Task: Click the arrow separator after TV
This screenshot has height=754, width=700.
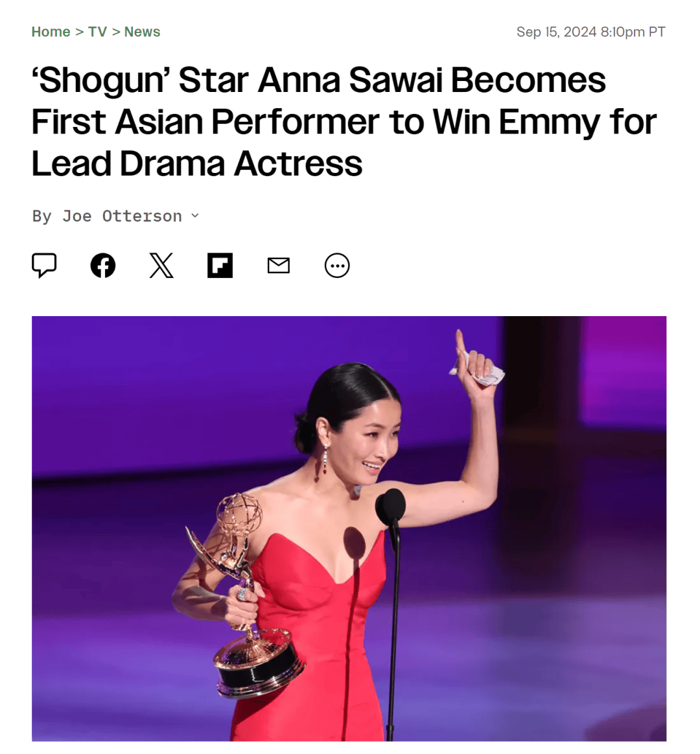Action: pyautogui.click(x=116, y=32)
